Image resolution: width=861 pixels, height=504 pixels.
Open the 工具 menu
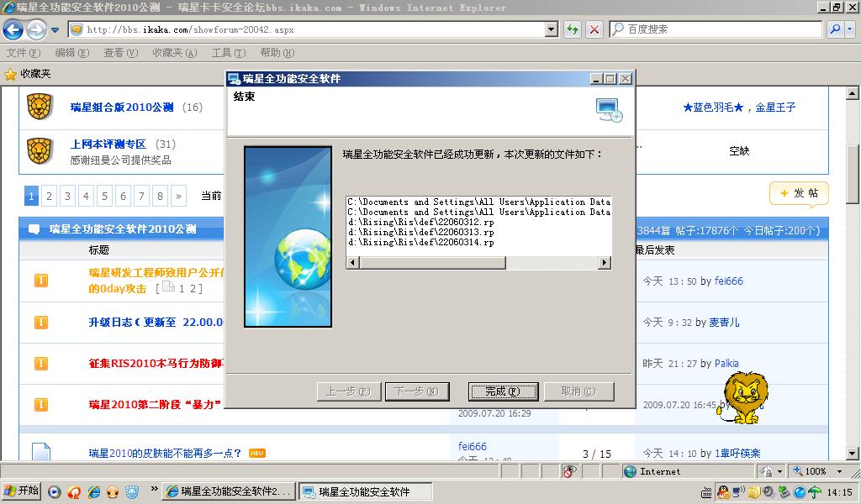(x=229, y=53)
